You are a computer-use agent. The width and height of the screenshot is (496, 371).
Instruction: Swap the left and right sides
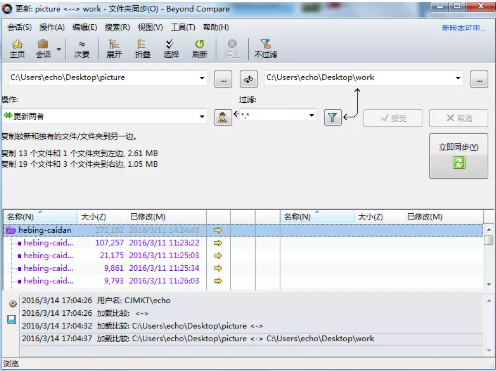pyautogui.click(x=249, y=79)
